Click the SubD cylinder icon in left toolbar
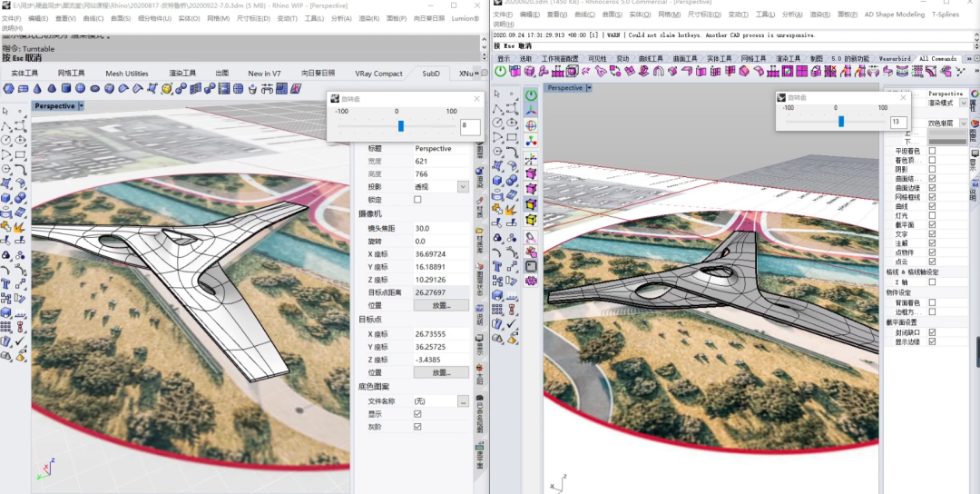Viewport: 980px width, 494px height. (67, 89)
